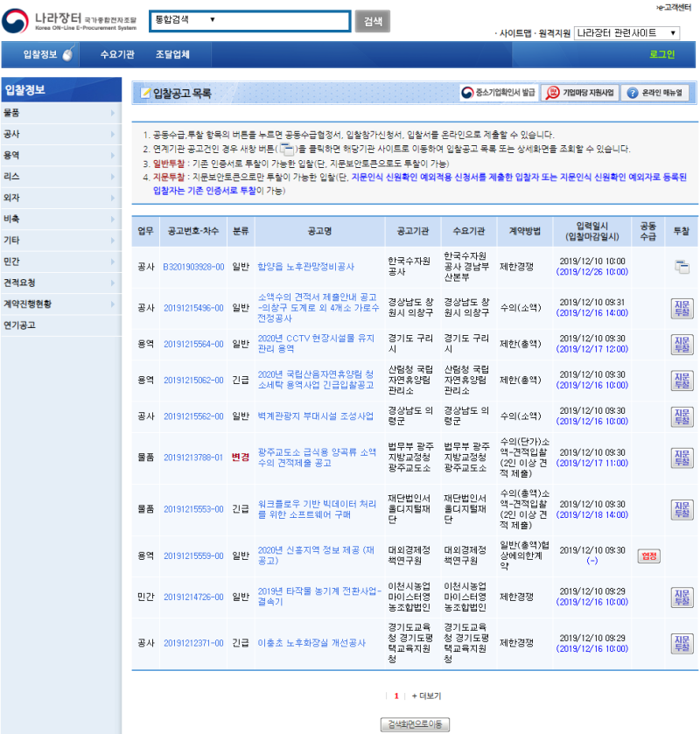This screenshot has width=700, height=734.
Task: Click 입찰공고 목록 page heading
Action: pyautogui.click(x=182, y=94)
